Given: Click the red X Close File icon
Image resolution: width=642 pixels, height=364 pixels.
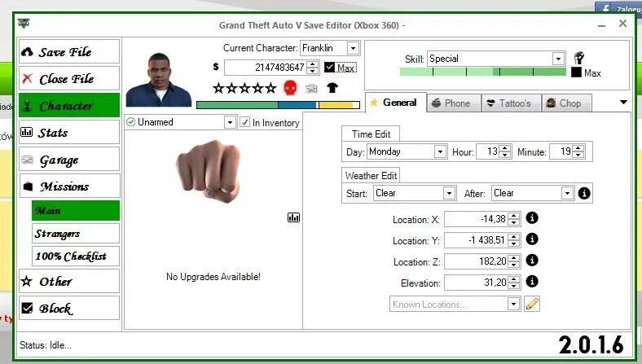Looking at the screenshot, I should 27,78.
